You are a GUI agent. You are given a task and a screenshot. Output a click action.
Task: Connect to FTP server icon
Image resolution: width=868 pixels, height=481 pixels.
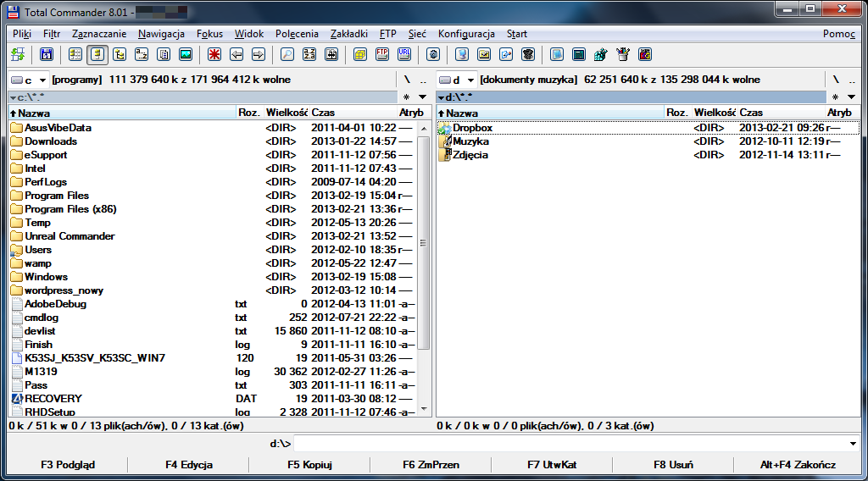point(382,54)
